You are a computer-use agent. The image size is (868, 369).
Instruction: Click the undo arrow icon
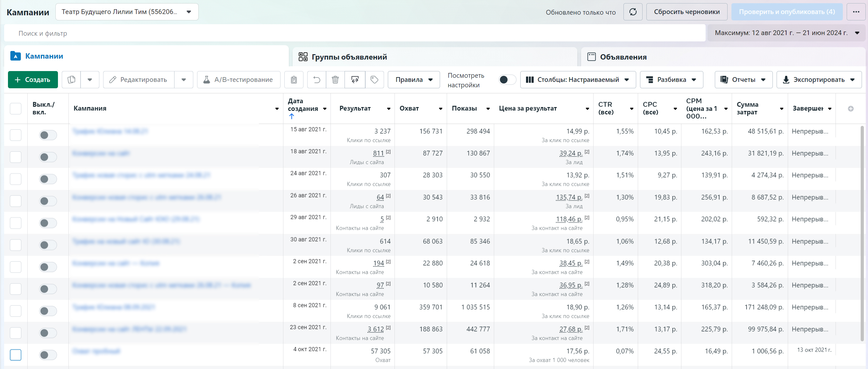coord(317,80)
